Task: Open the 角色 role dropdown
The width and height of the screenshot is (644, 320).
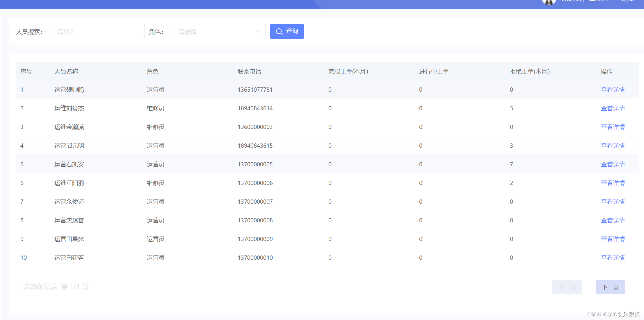Action: coord(219,31)
